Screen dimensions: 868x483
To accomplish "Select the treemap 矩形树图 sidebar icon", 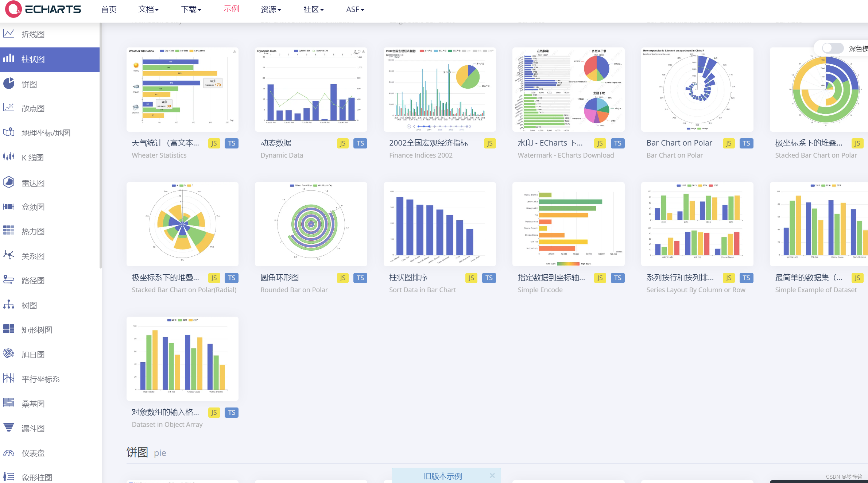I will (x=9, y=329).
